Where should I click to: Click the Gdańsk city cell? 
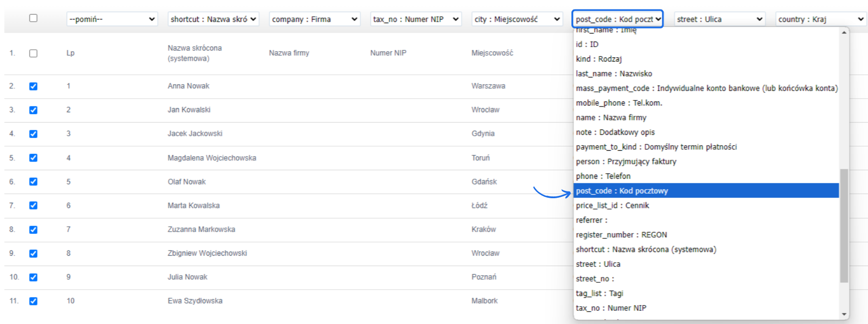coord(484,181)
